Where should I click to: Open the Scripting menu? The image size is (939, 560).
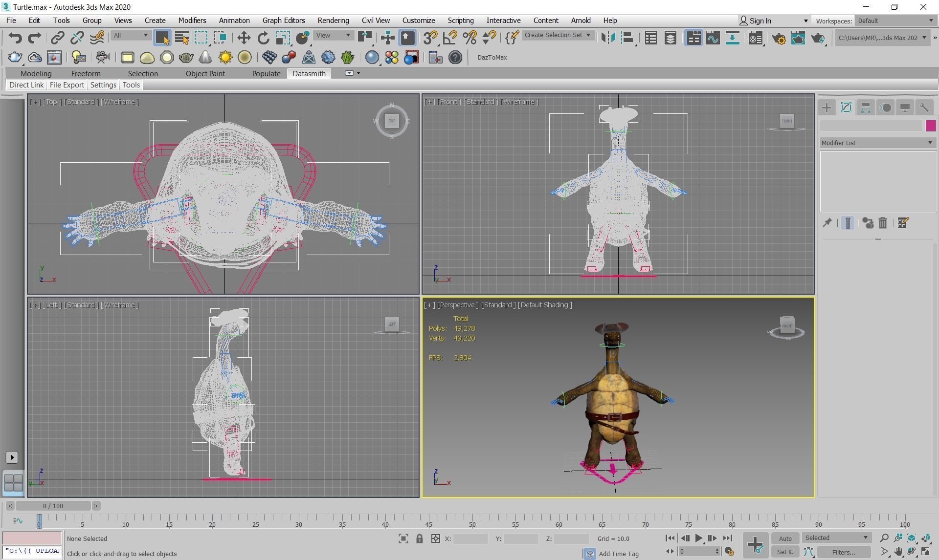point(461,21)
